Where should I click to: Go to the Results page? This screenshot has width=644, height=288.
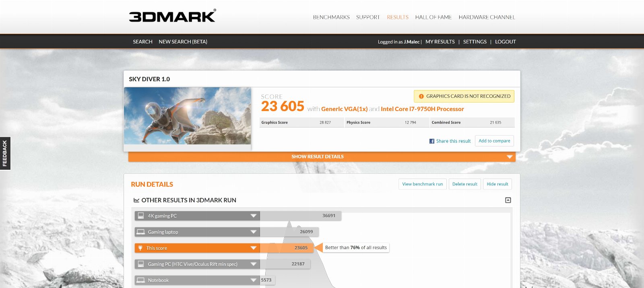(398, 17)
